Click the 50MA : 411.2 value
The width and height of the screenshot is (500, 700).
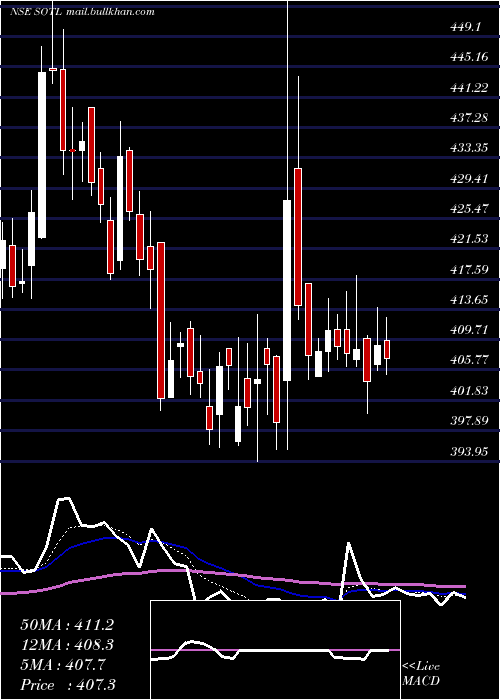pyautogui.click(x=67, y=625)
